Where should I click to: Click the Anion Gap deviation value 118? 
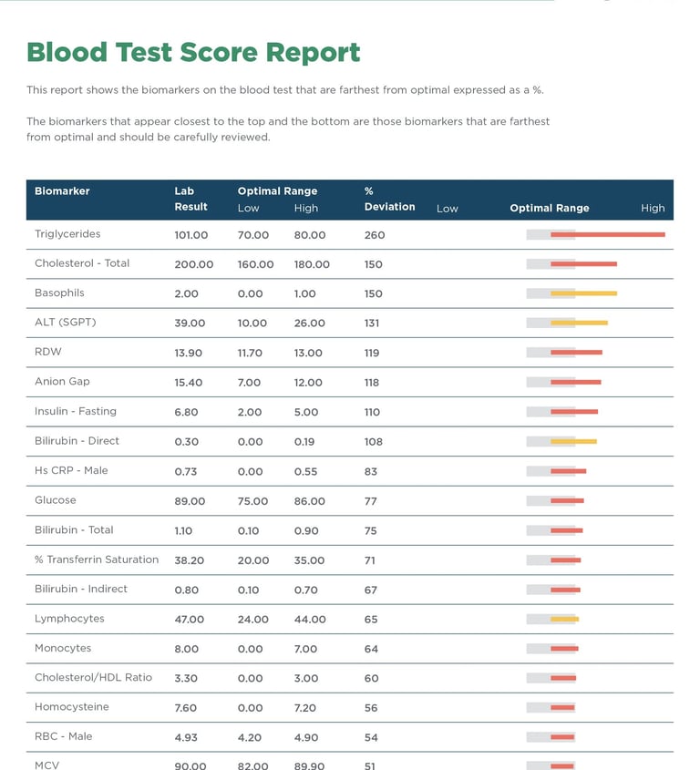(x=372, y=383)
